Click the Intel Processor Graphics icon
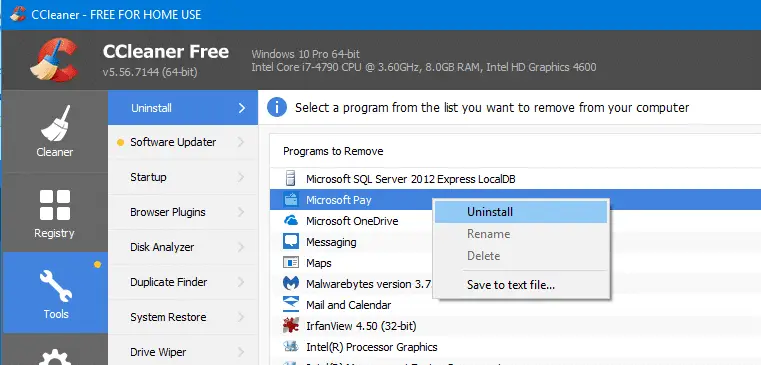 (290, 346)
